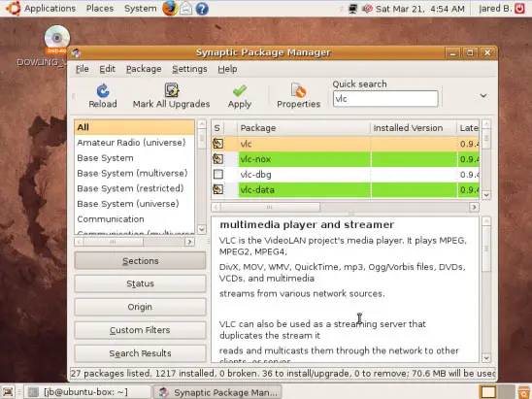Select Amateur Radio (universe) section
Screen dimensions: 532x399
pyautogui.click(x=134, y=143)
